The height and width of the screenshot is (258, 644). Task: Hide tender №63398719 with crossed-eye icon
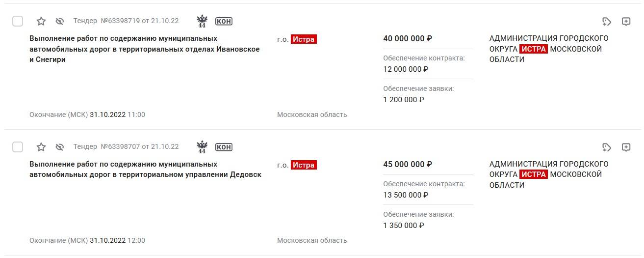(x=60, y=21)
